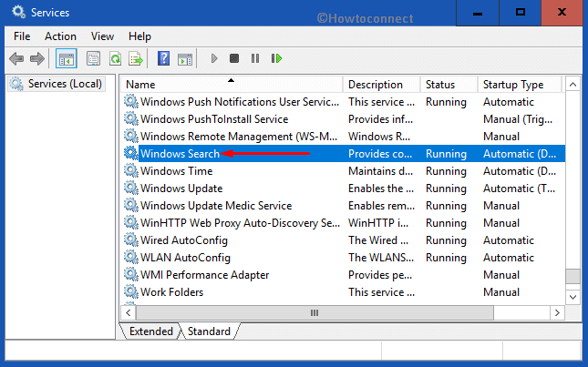Click the Forward arrow toolbar icon
Viewport: 588px width, 367px height.
click(x=37, y=59)
